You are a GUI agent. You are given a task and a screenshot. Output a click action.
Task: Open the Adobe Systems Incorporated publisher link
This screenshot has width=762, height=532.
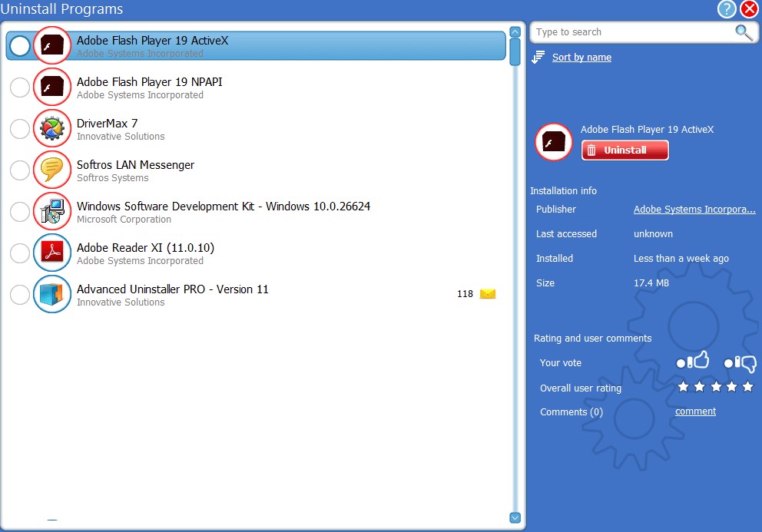694,210
